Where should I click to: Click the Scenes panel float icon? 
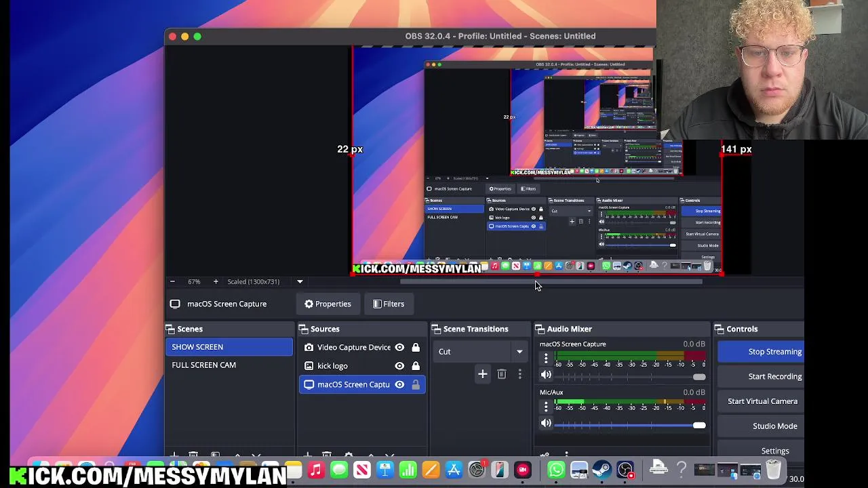click(x=170, y=329)
